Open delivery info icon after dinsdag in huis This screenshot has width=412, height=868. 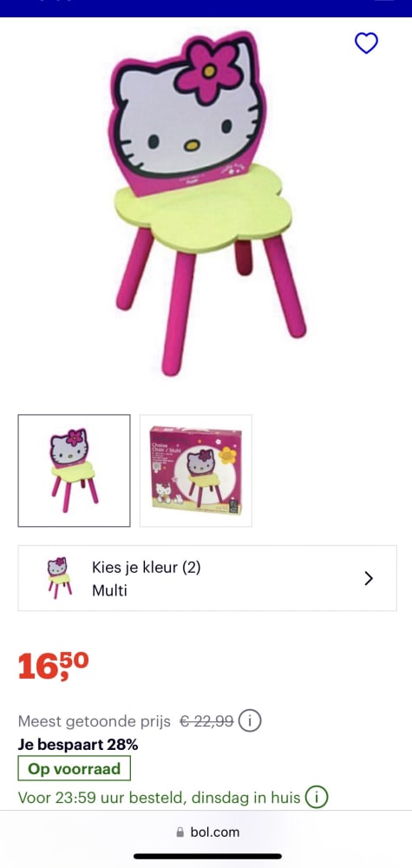pyautogui.click(x=317, y=798)
